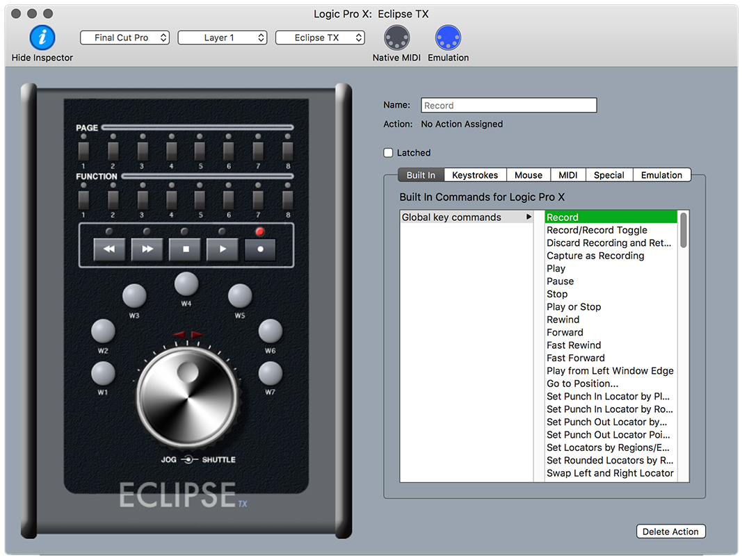Screen dimensions: 742x560
Task: Toggle Page switch 1
Action: tap(83, 150)
